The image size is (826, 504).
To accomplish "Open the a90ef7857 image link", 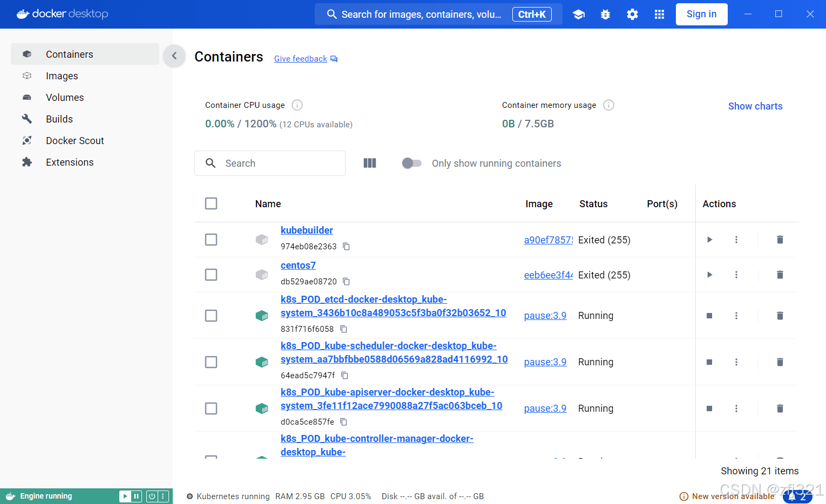I will pos(549,240).
